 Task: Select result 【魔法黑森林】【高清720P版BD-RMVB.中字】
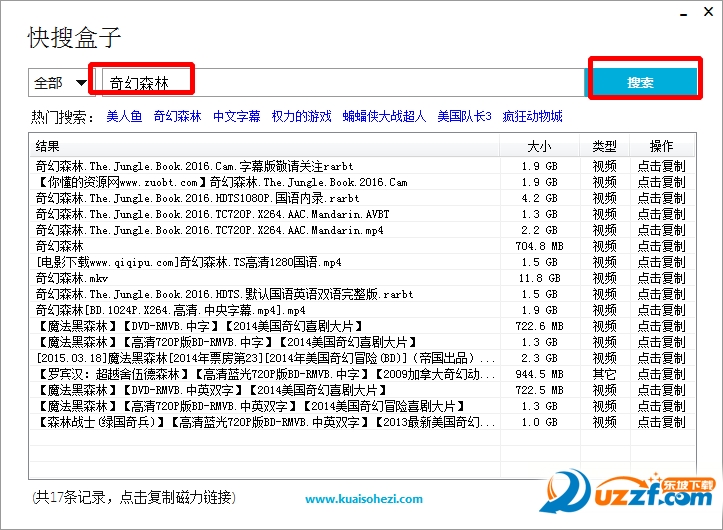pyautogui.click(x=227, y=342)
